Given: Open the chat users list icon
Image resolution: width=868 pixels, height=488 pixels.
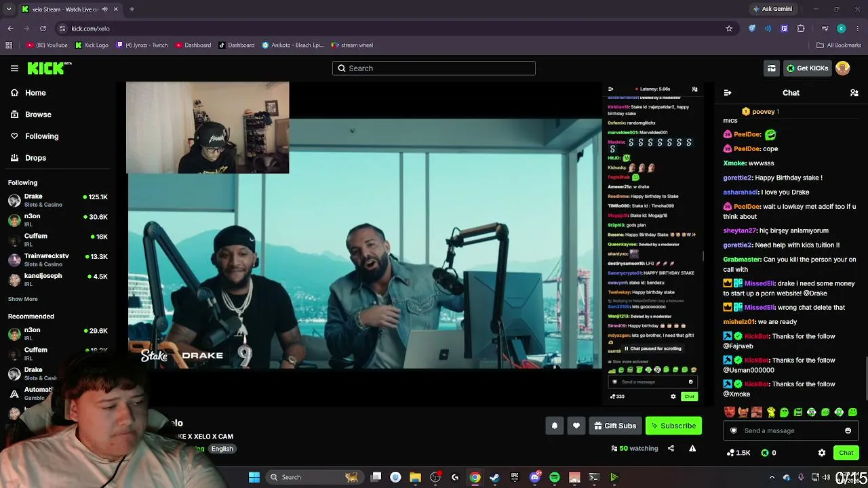Looking at the screenshot, I should [x=854, y=93].
